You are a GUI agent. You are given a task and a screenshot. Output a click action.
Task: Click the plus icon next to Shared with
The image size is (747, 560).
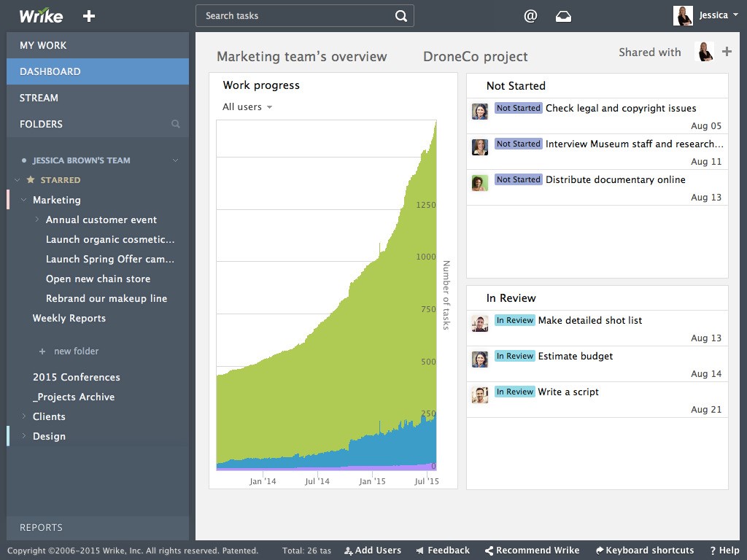(x=727, y=52)
